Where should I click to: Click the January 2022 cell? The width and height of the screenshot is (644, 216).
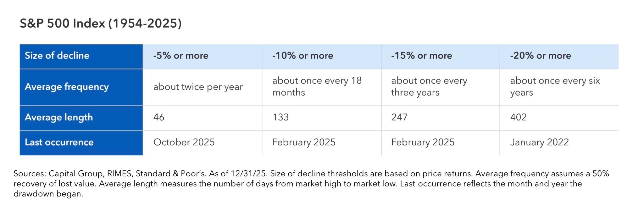click(x=539, y=142)
